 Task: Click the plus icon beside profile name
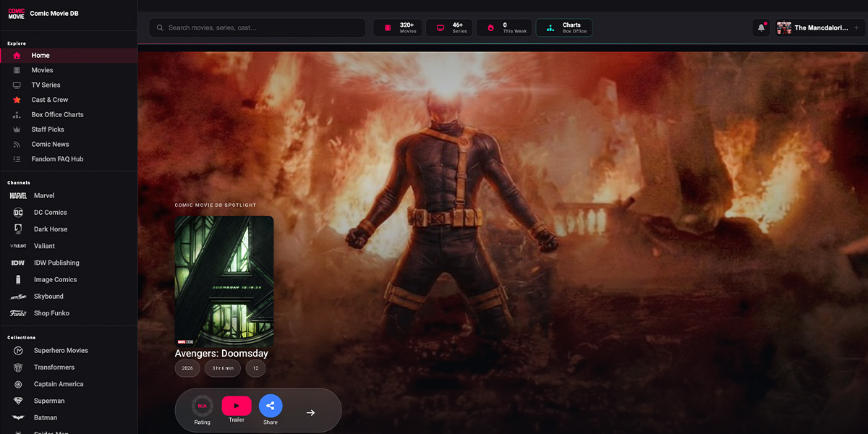pos(856,27)
